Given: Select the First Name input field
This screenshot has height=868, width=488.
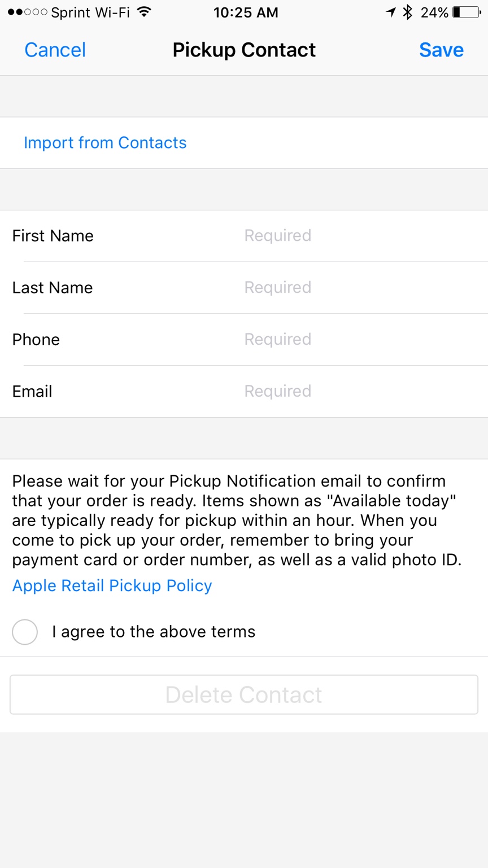Looking at the screenshot, I should tap(361, 236).
